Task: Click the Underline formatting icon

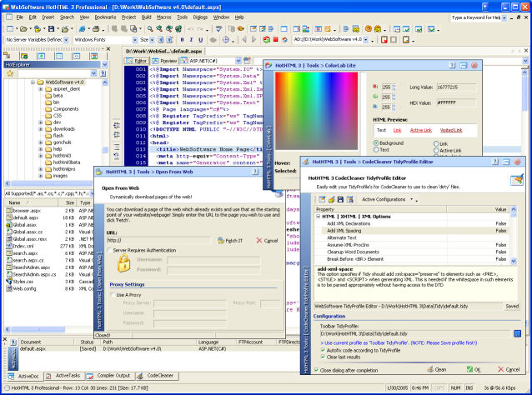Action: [200, 40]
